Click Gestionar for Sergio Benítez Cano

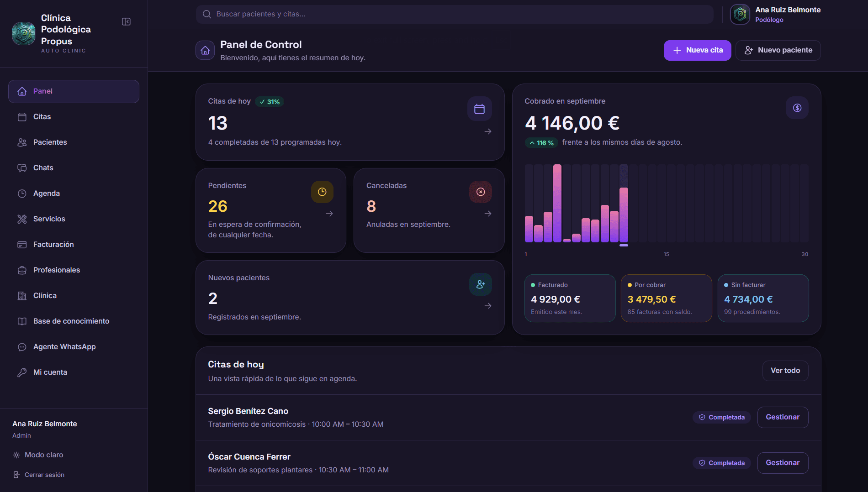tap(783, 417)
